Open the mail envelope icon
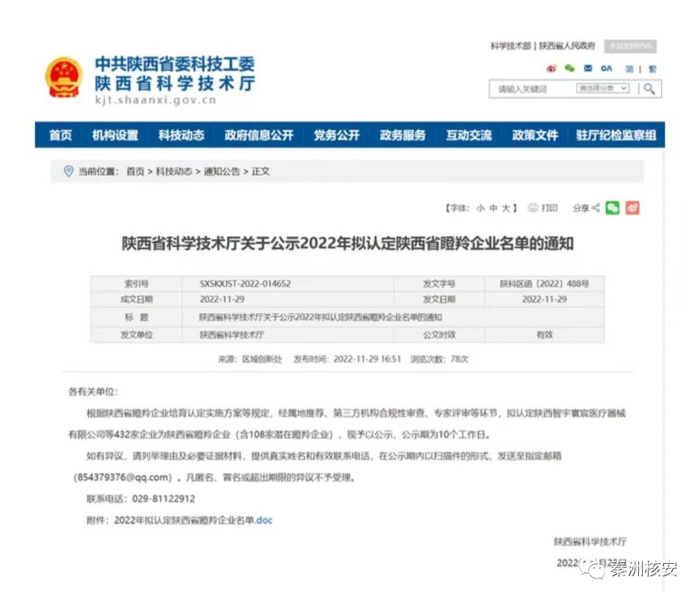This screenshot has width=700, height=599. click(x=588, y=68)
